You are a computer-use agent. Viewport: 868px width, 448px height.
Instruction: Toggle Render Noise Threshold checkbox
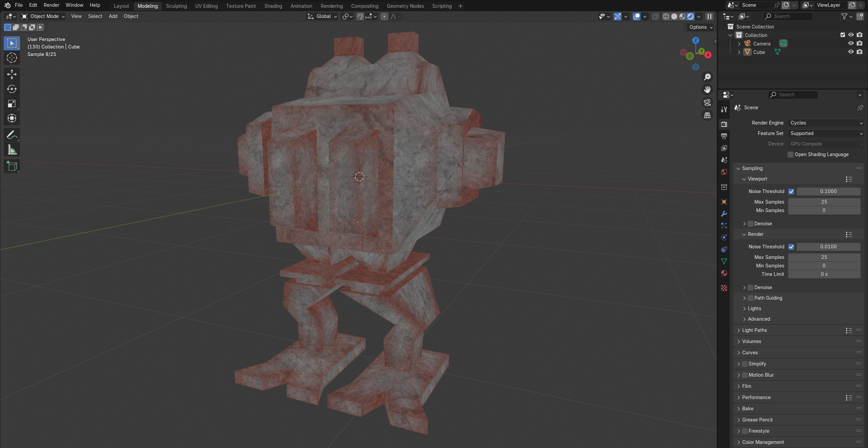[791, 247]
